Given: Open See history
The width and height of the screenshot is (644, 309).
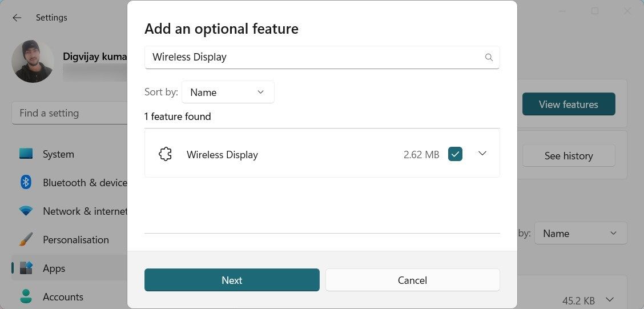Looking at the screenshot, I should click(568, 155).
